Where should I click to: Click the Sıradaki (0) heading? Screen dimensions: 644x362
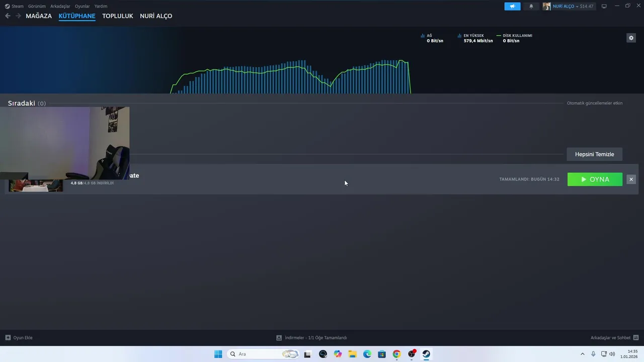tap(27, 103)
